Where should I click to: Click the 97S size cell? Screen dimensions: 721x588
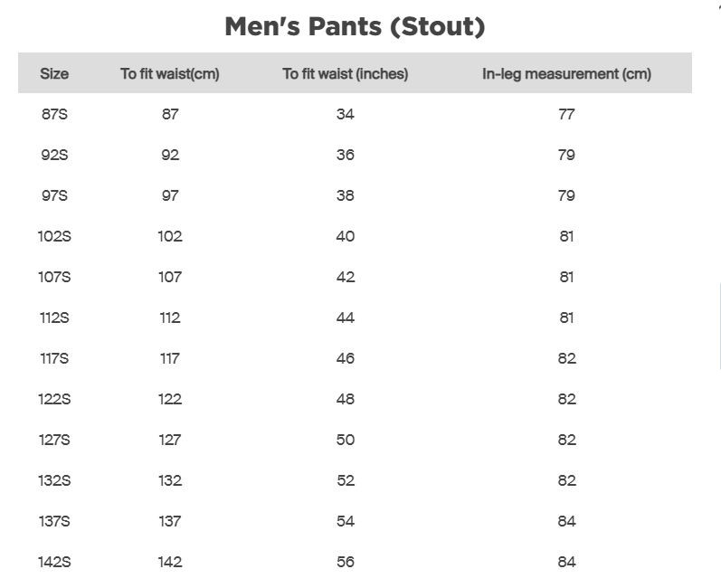(54, 196)
